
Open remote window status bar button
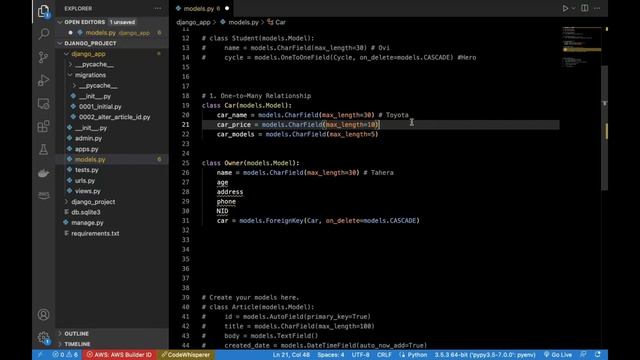(x=40, y=355)
